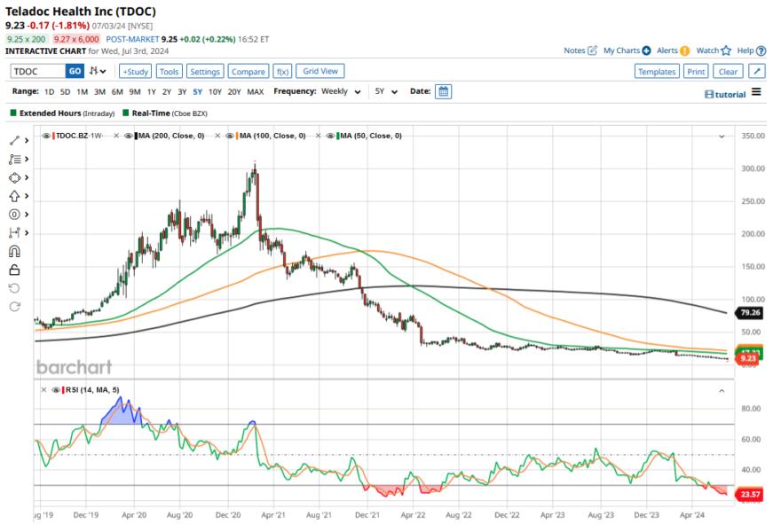Expand the trend line tool submenu arrow
Screen dimensions: 781x532
[27, 141]
